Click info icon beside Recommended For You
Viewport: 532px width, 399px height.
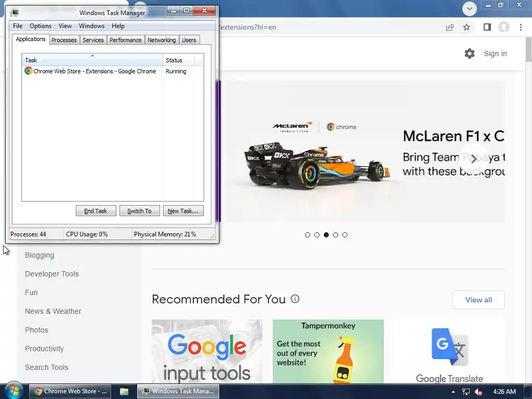295,299
